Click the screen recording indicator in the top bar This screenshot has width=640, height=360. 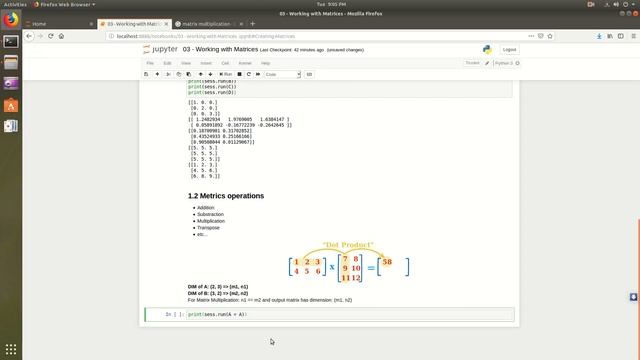coord(591,4)
